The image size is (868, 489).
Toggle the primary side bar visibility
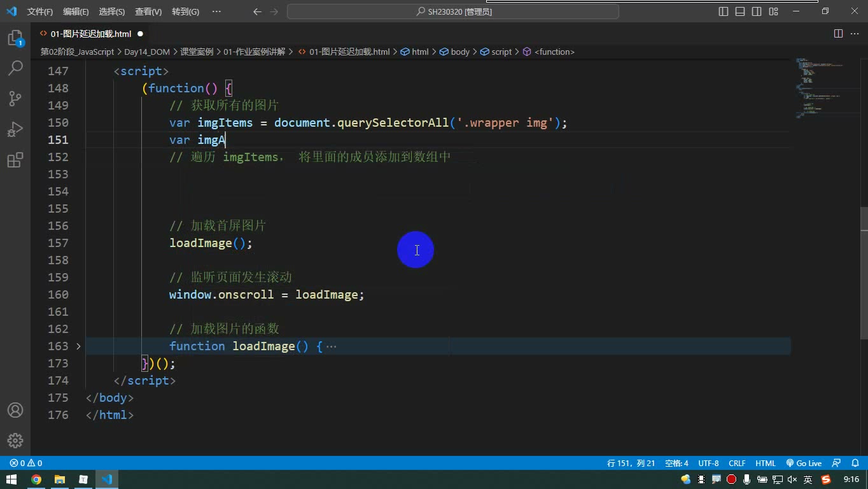click(x=724, y=11)
